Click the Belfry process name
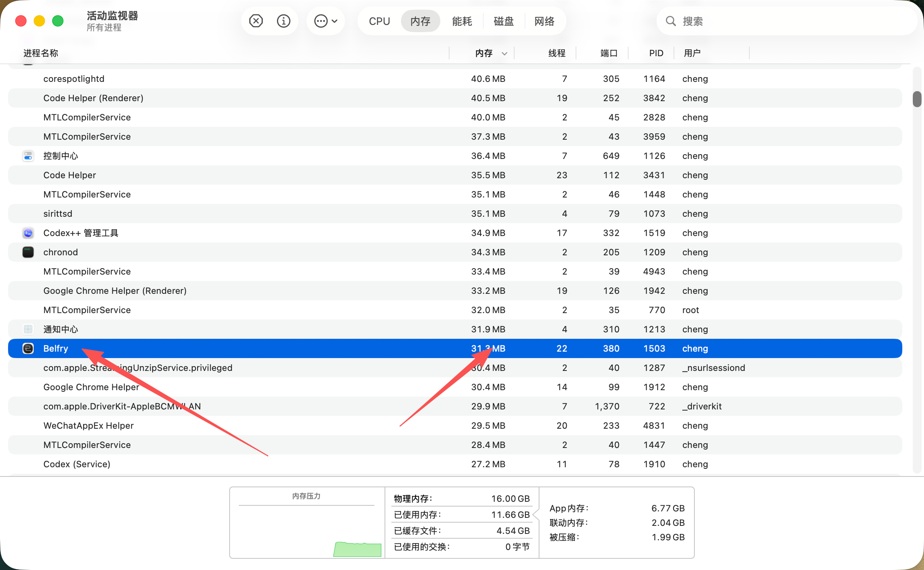This screenshot has height=570, width=924. [x=56, y=348]
